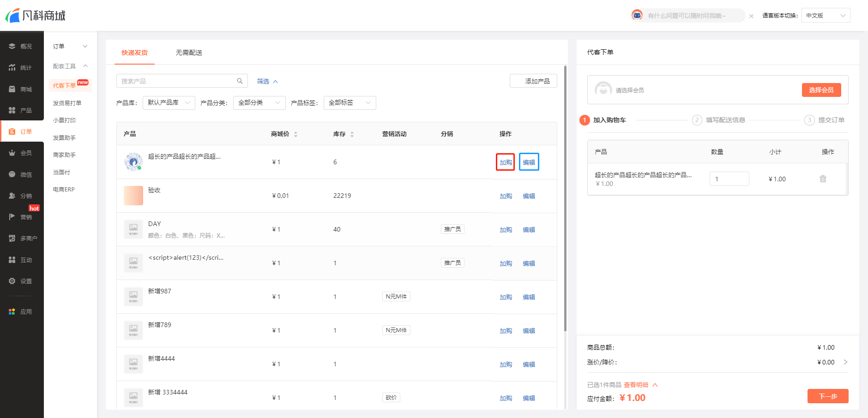The width and height of the screenshot is (868, 418).
Task: Open 概况 overview in sidebar
Action: pos(21,46)
